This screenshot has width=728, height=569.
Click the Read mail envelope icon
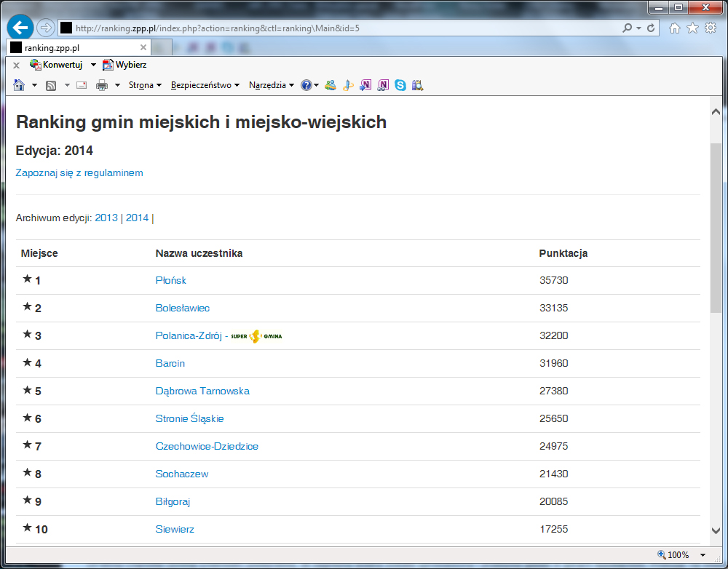[x=81, y=85]
